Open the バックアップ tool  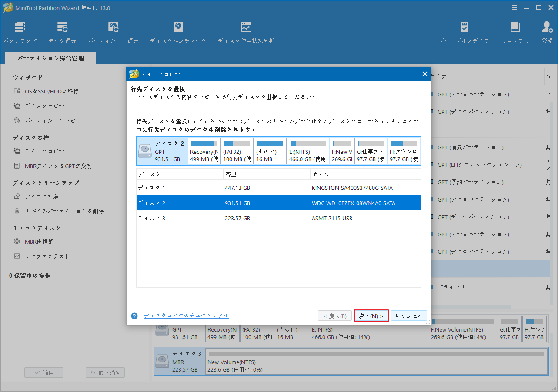click(20, 30)
